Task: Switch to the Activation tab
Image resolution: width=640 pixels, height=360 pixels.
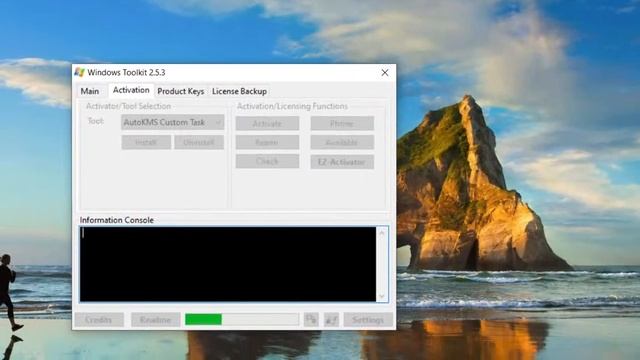Action: [x=131, y=90]
